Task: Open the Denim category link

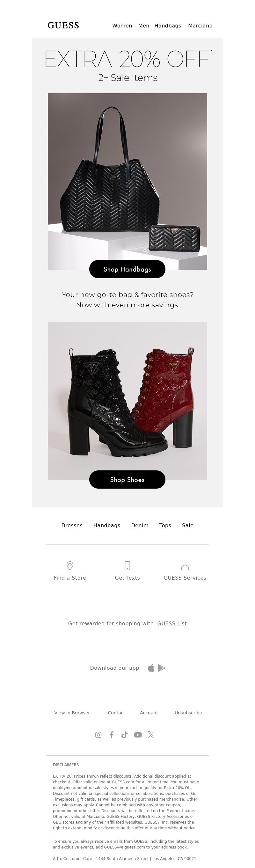Action: pyautogui.click(x=140, y=525)
